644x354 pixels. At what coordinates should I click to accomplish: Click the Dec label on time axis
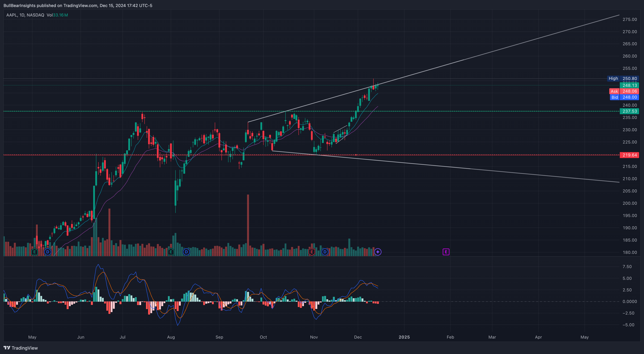click(x=358, y=337)
